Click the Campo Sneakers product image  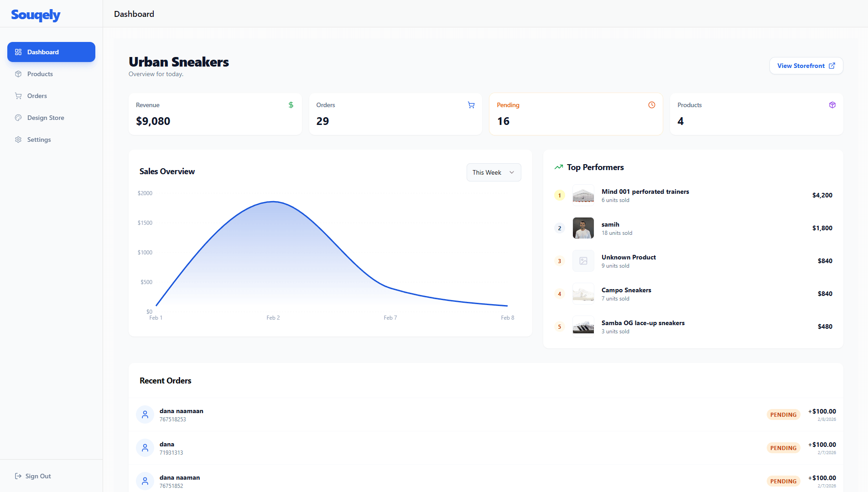pos(583,294)
